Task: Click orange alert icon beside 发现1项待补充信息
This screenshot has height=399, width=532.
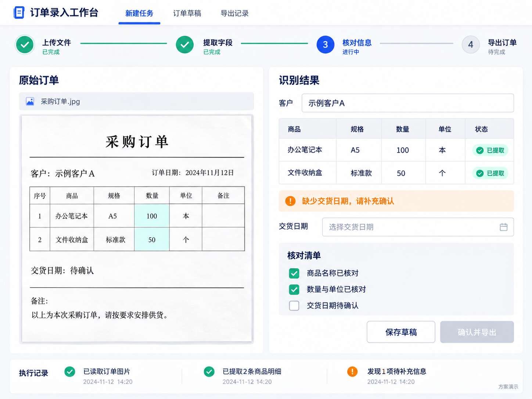Action: 352,372
